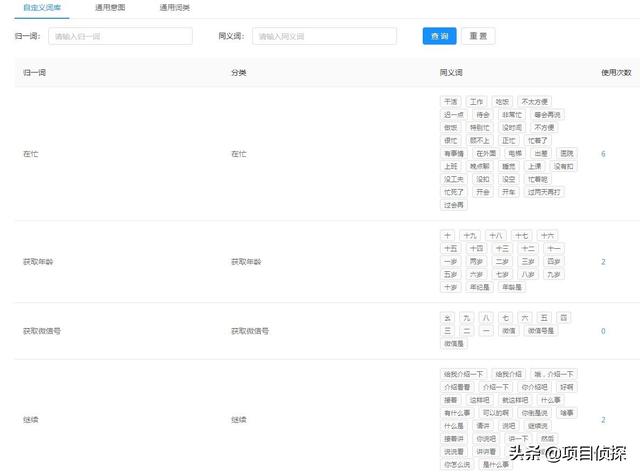Click the 有事情 synonym tag
640x475 pixels.
[454, 153]
